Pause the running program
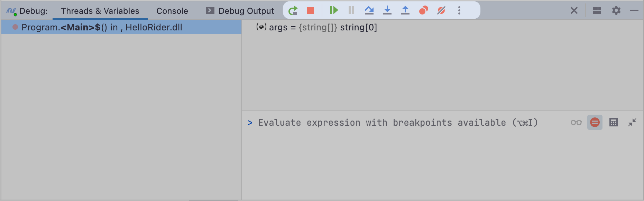Screen dimensions: 644x201 (351, 10)
